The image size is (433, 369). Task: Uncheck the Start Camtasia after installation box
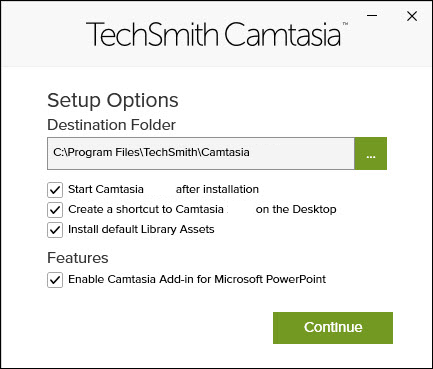(x=55, y=190)
